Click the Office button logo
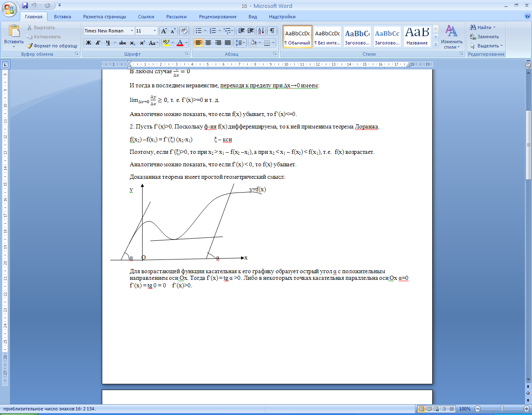The height and width of the screenshot is (415, 532). [9, 9]
